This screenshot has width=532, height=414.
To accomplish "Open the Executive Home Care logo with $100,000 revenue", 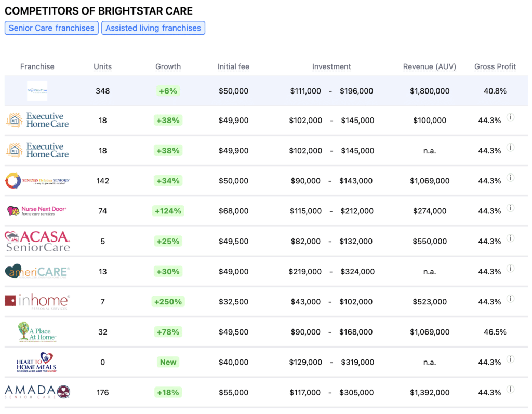I will 37,120.
